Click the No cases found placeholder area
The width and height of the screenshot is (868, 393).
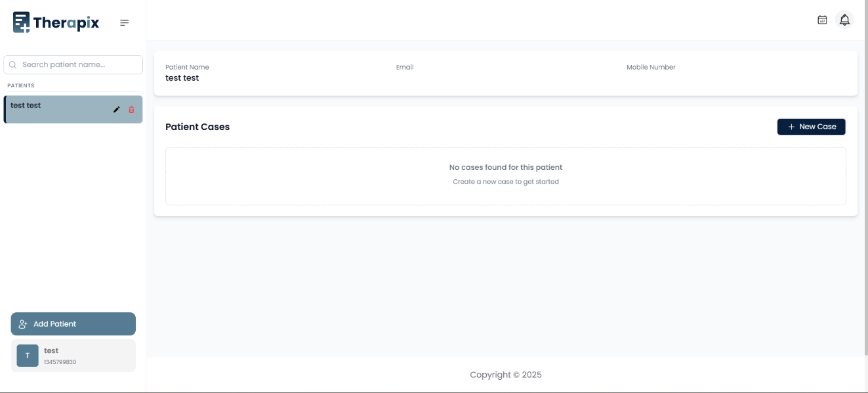tap(505, 176)
